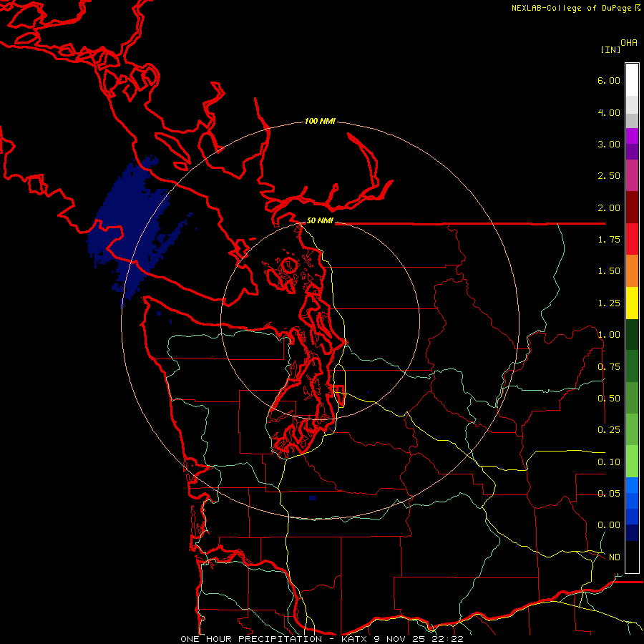Pick the orange legend swatch

coord(632,271)
